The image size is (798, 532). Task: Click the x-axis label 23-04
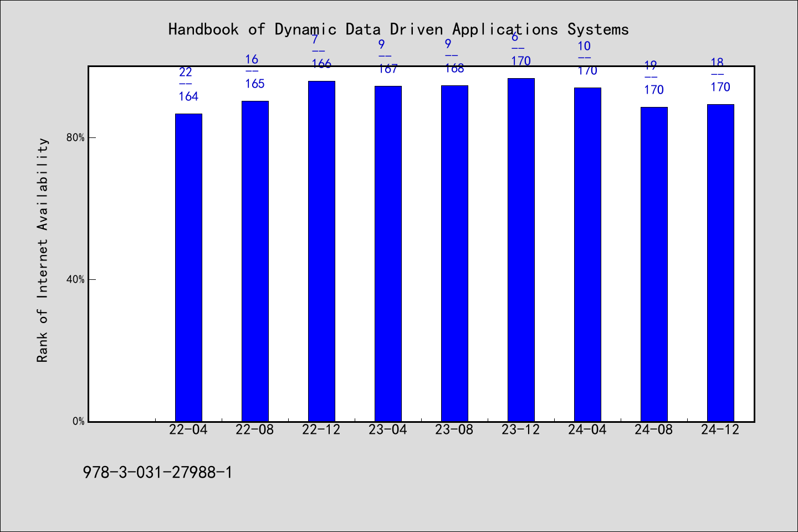[388, 430]
